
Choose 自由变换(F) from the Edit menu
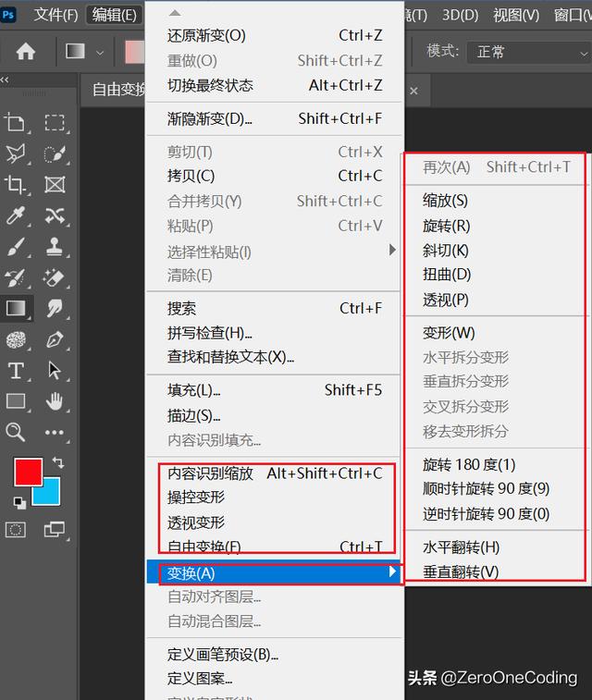click(x=204, y=546)
